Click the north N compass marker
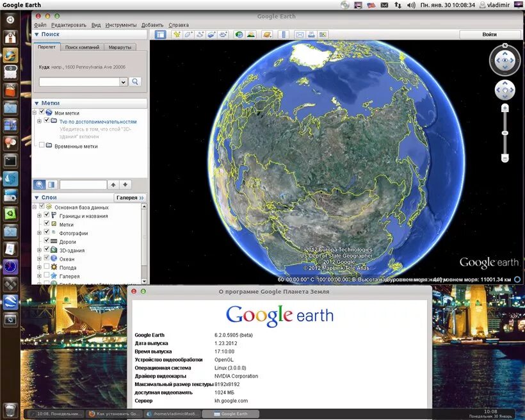 point(505,45)
